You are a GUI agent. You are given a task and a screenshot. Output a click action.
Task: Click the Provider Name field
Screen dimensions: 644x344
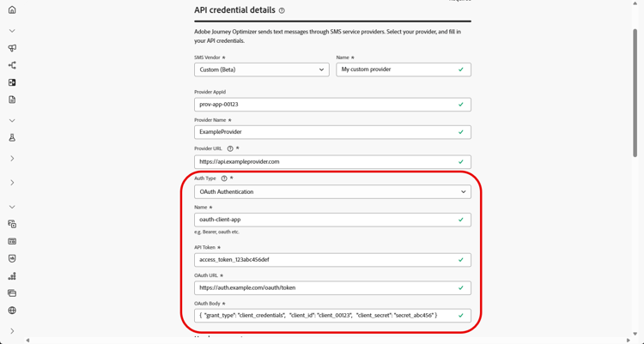(326, 132)
